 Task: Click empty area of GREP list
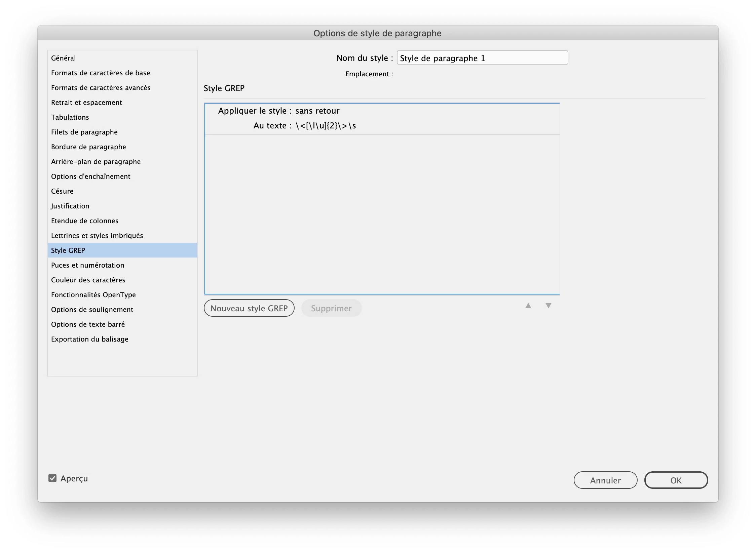(x=382, y=215)
